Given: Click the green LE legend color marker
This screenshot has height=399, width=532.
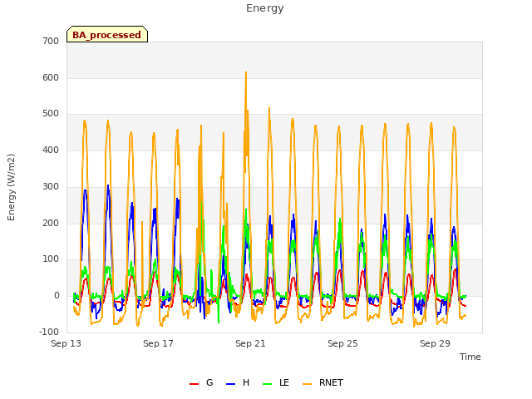Looking at the screenshot, I should 268,384.
